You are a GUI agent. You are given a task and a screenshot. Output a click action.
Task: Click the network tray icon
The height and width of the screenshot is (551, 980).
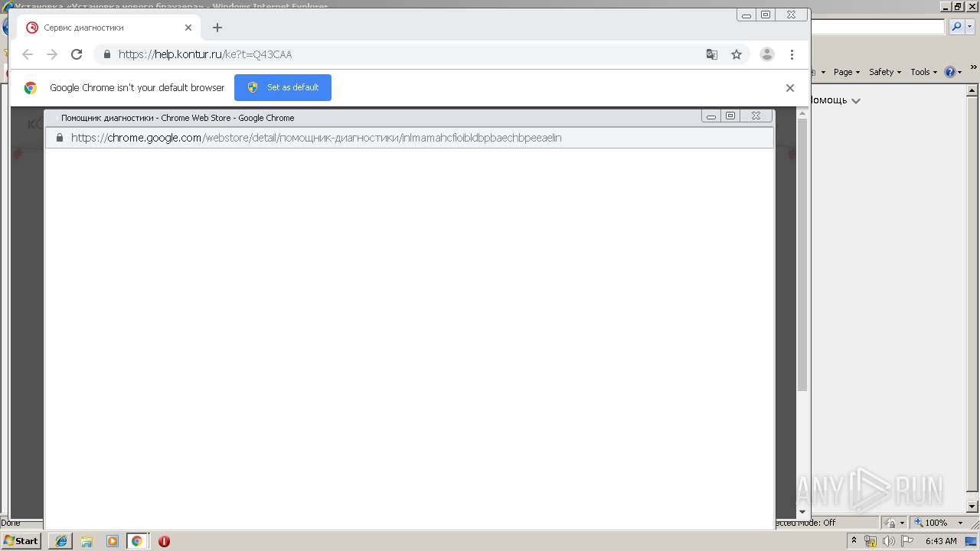[871, 541]
